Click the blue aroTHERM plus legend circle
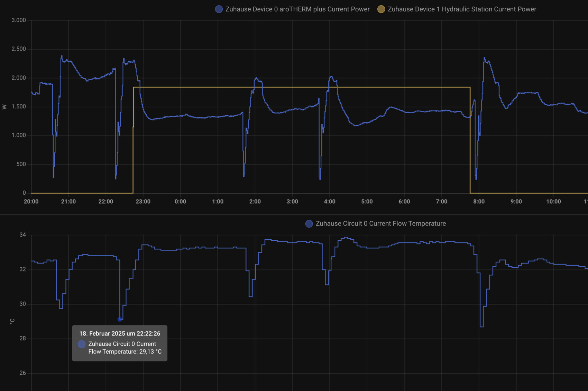 (219, 9)
